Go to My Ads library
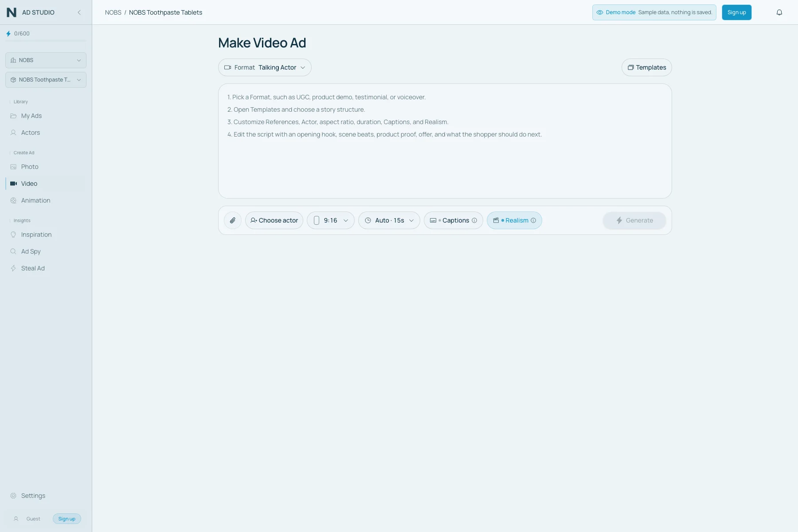 [x=46, y=116]
